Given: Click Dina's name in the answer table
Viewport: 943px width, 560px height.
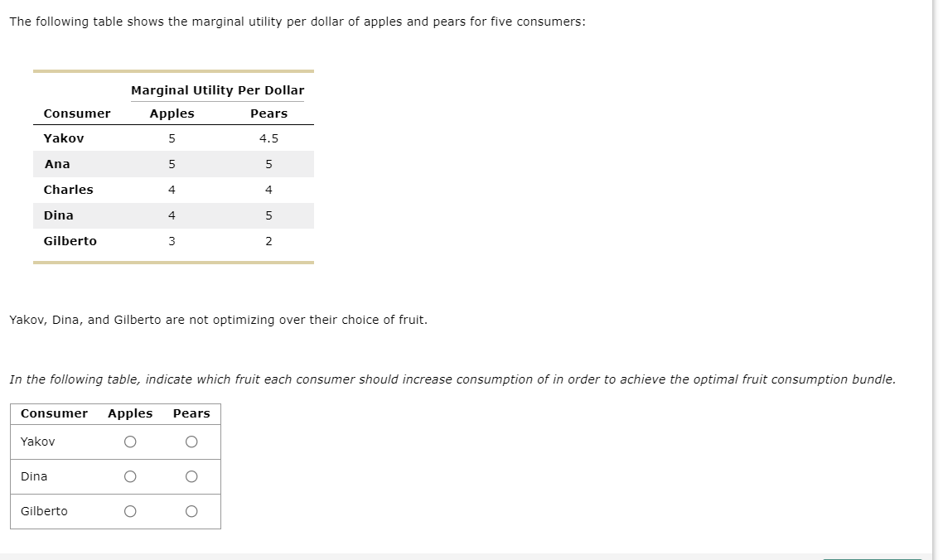Looking at the screenshot, I should coord(34,476).
